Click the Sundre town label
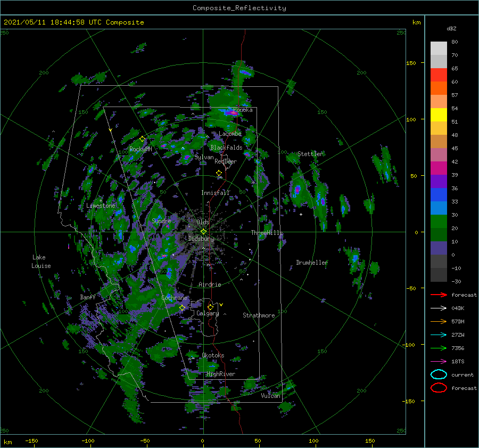This screenshot has height=448, width=479. pos(161,221)
